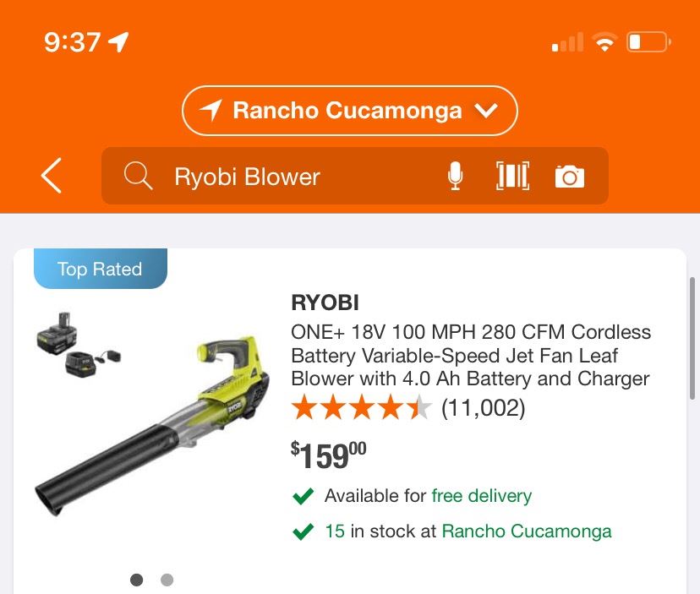This screenshot has width=700, height=594.
Task: Tap the Wi-Fi status icon
Action: coord(605,42)
